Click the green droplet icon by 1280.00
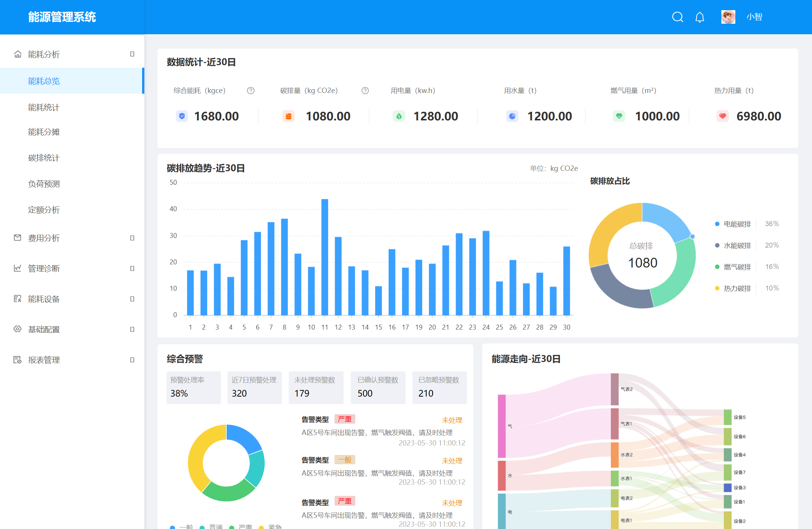812x529 pixels. (x=399, y=116)
